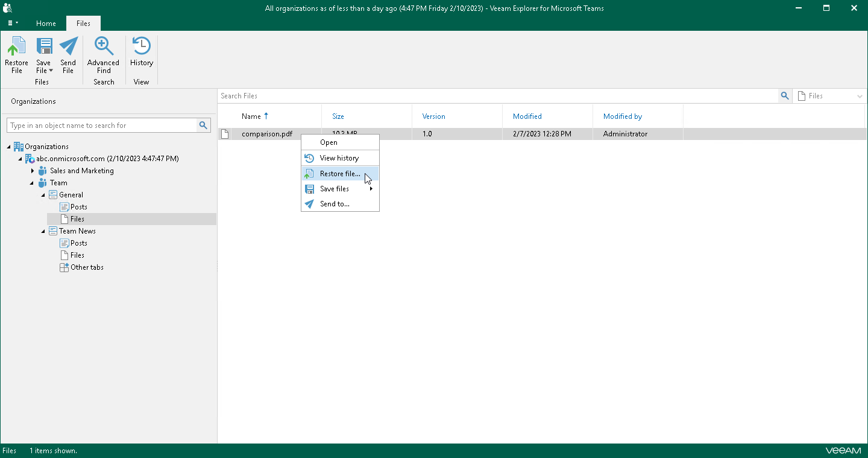The image size is (868, 458).
Task: Click the Save files submenu arrow
Action: coord(371,189)
